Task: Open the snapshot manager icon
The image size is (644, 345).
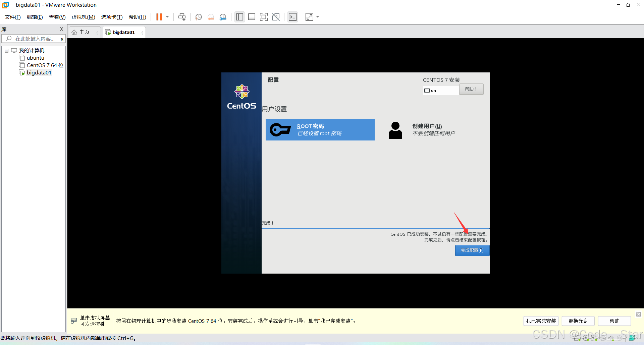Action: click(223, 17)
